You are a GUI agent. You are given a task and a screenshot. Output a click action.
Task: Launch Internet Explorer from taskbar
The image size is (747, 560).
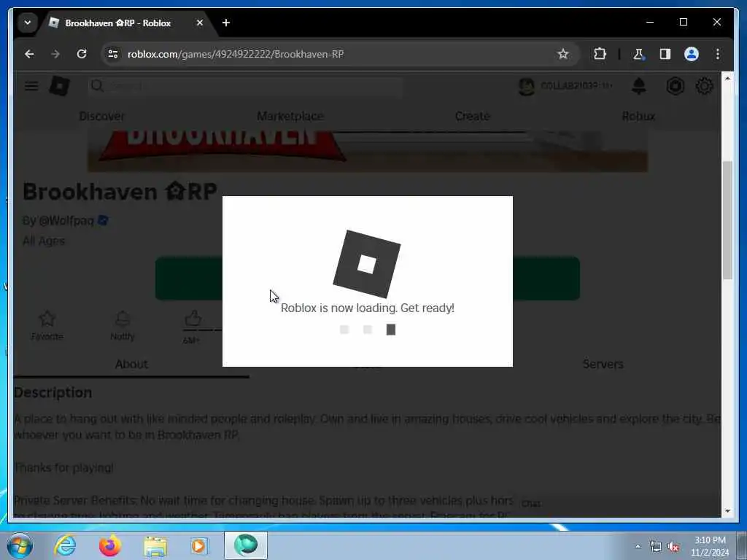65,545
